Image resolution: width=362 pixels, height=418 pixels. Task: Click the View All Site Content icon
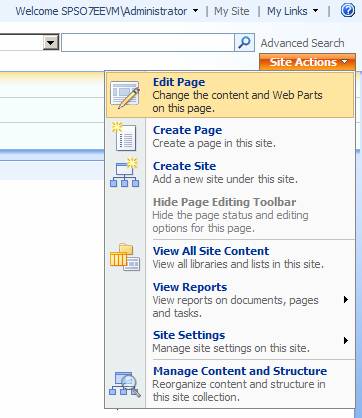pos(125,257)
